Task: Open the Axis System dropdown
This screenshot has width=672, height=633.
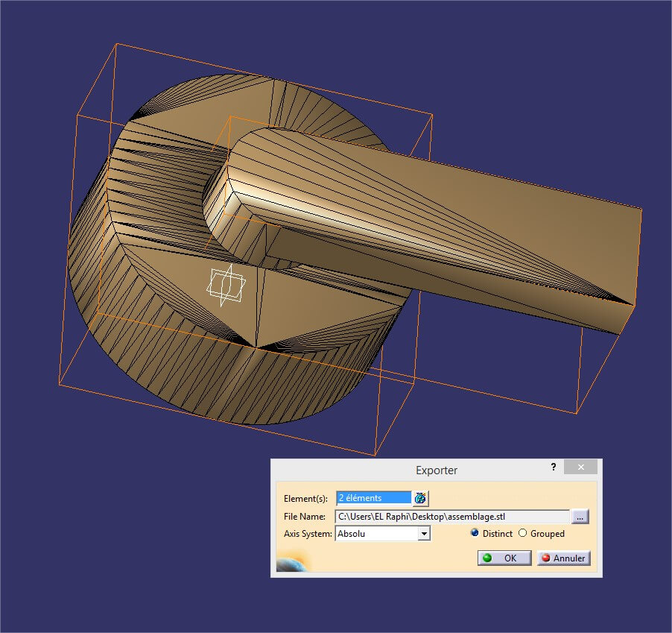Action: 380,534
